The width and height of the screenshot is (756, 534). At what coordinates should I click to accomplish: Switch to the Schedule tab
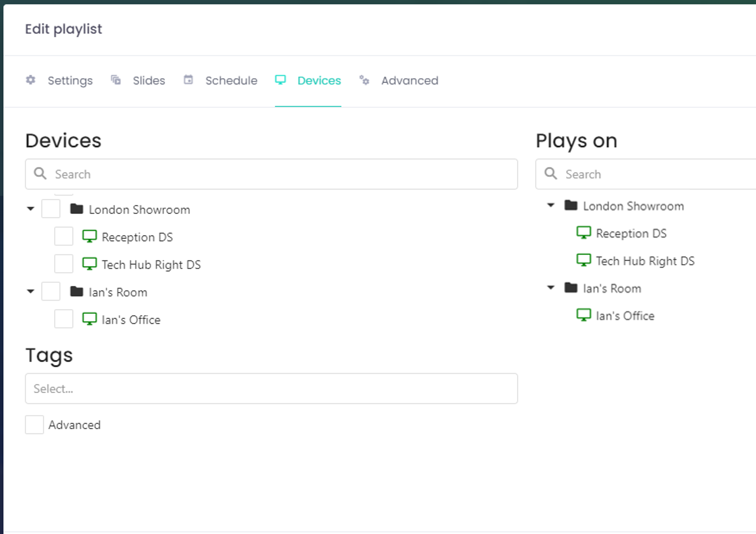[x=220, y=80]
